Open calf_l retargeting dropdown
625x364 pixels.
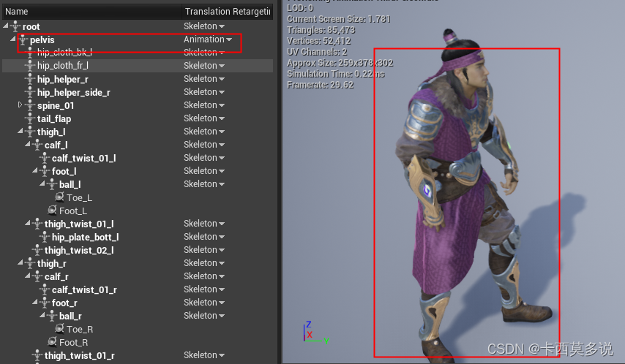(204, 145)
